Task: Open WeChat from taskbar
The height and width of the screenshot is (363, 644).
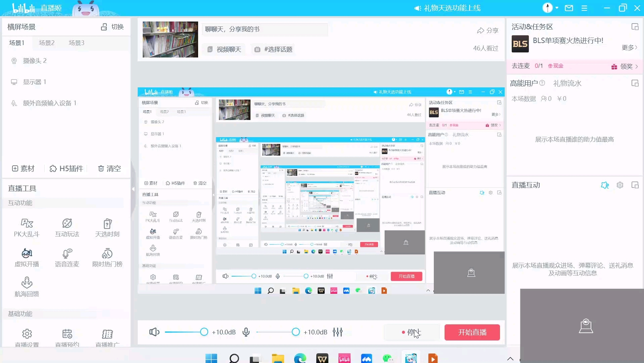Action: coord(388,358)
